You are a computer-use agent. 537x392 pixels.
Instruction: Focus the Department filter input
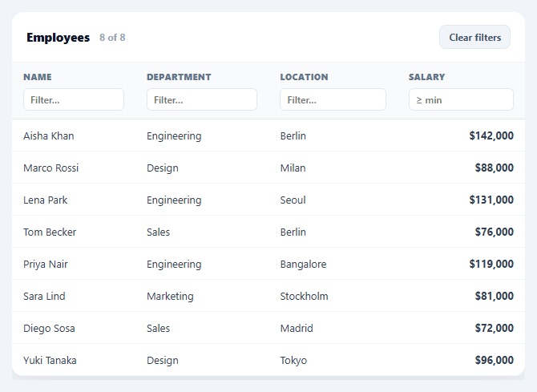click(x=202, y=99)
